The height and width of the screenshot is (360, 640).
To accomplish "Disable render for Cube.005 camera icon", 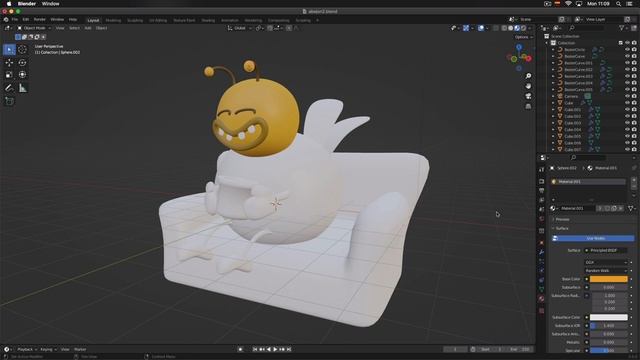I will coord(634,136).
